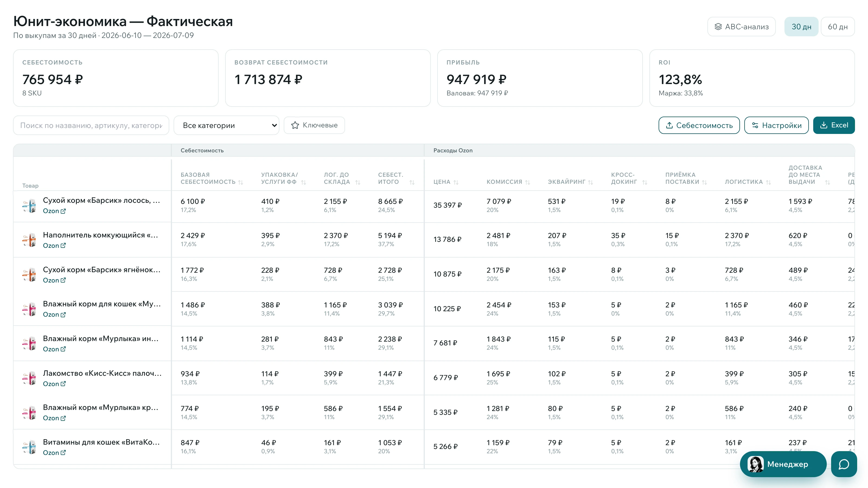Open Ozon link for Влажный корм «Мурлыка» ин…
Viewport: 868px width, 488px height.
pos(54,349)
